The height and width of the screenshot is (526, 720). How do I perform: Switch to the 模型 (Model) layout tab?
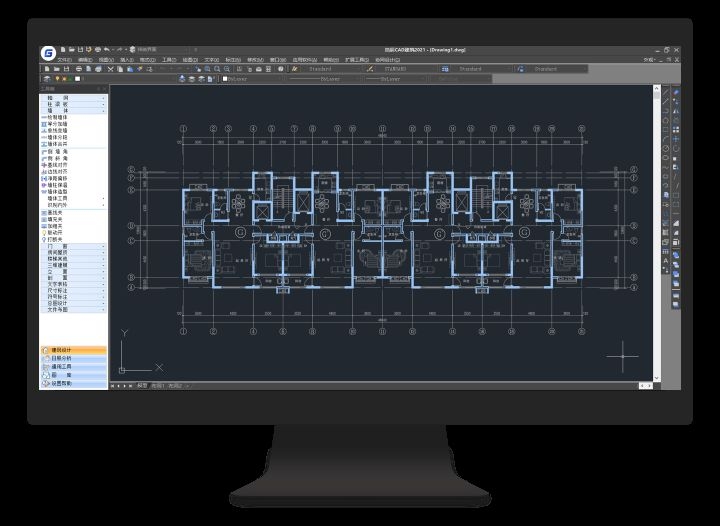pyautogui.click(x=141, y=385)
